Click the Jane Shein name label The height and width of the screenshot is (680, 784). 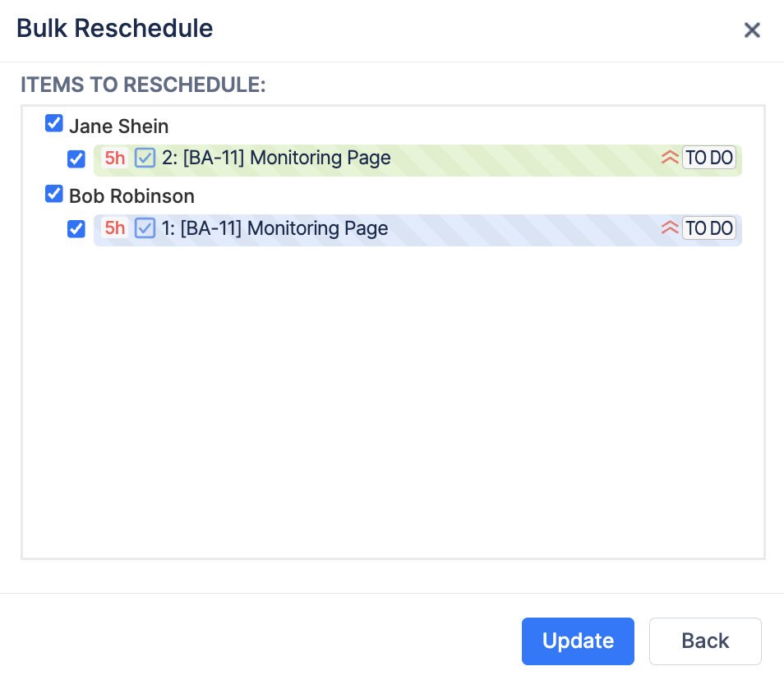pyautogui.click(x=118, y=126)
